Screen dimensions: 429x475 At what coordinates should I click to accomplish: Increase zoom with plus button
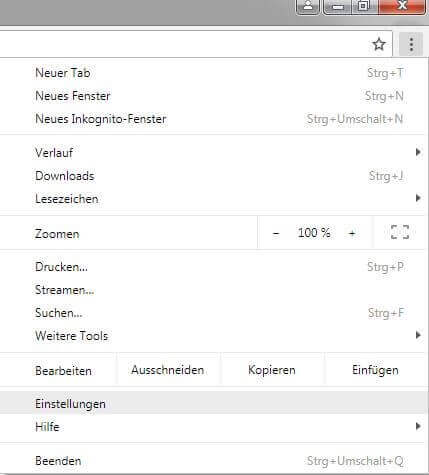click(x=352, y=233)
